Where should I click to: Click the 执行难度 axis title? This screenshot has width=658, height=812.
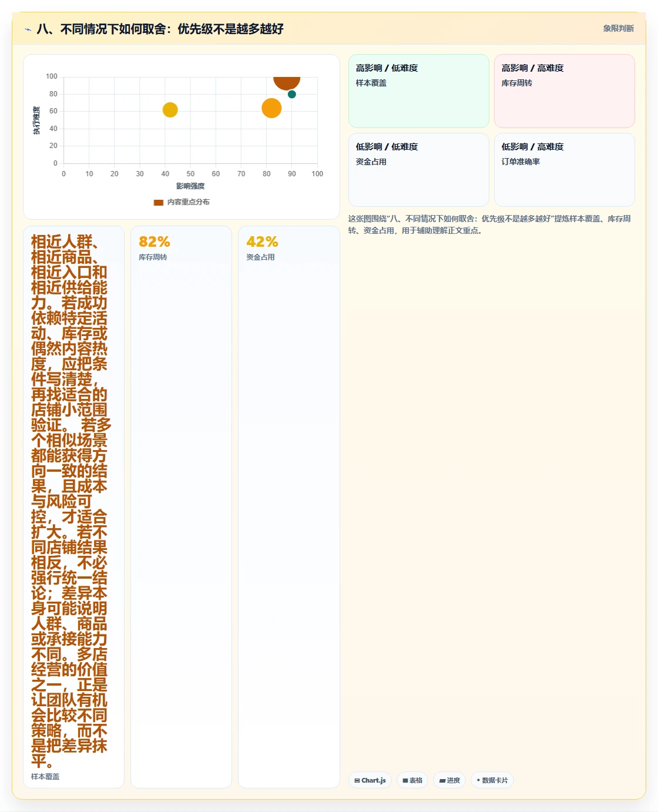[x=36, y=120]
